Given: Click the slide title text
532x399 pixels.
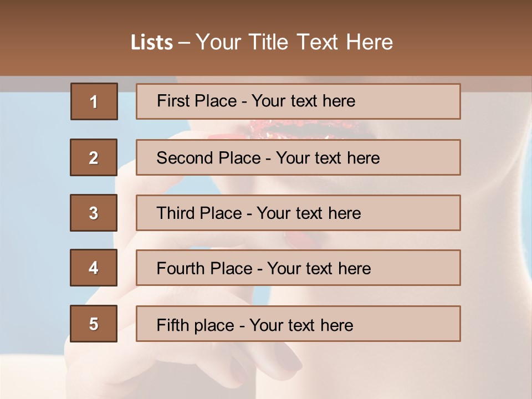Looking at the screenshot, I should tap(262, 42).
